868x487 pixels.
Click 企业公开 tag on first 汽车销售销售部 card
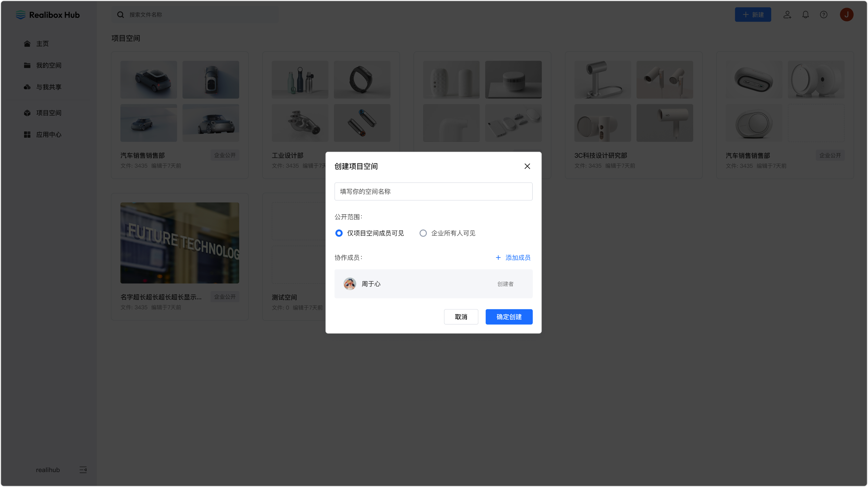(225, 155)
